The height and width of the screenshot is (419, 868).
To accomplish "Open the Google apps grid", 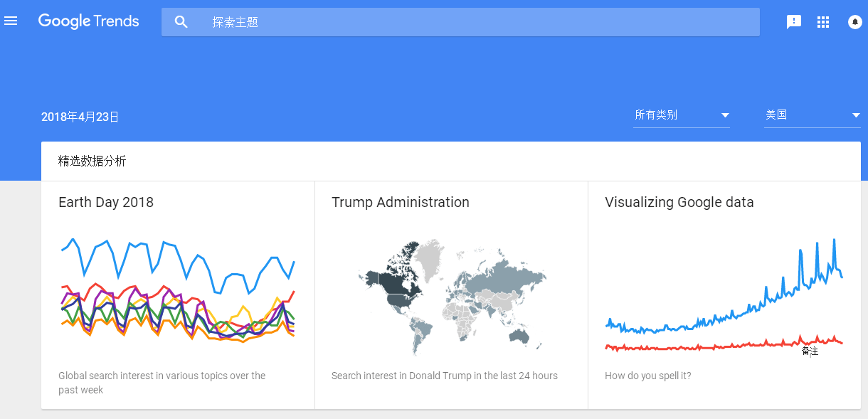I will 823,22.
